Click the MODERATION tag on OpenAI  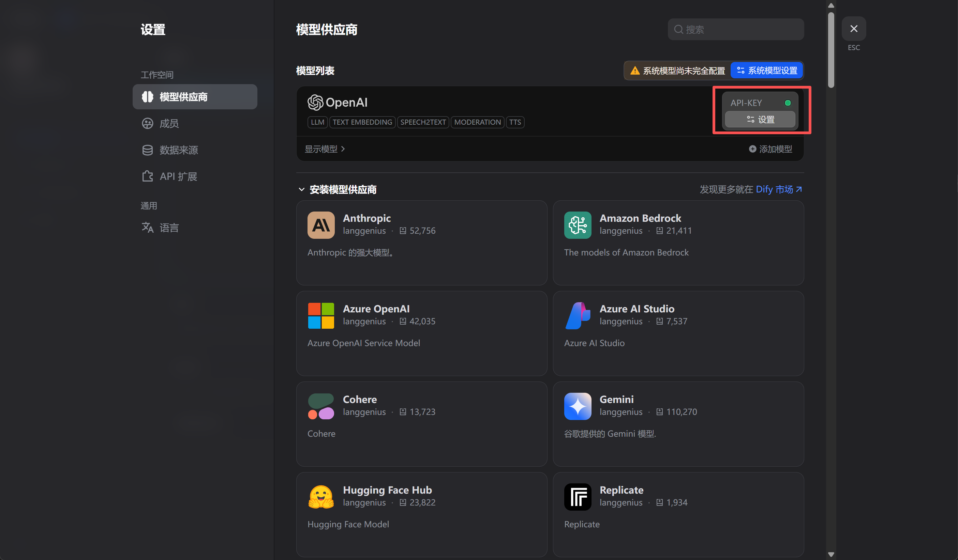[477, 122]
